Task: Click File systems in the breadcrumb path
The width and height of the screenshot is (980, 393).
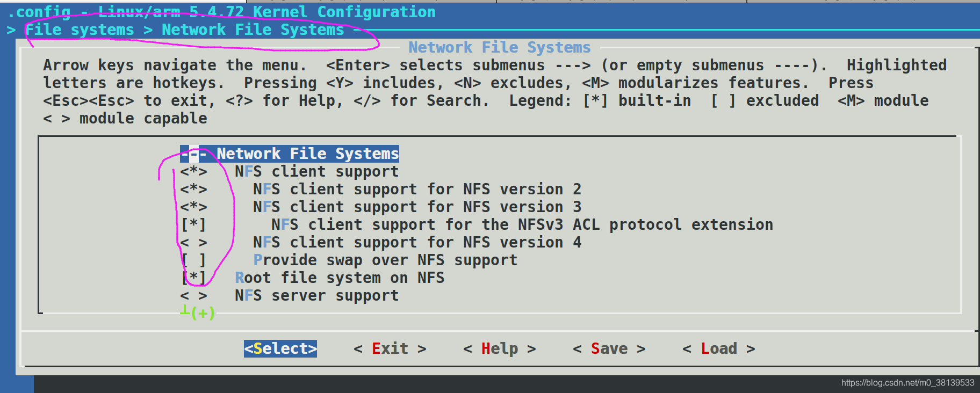Action: point(80,30)
